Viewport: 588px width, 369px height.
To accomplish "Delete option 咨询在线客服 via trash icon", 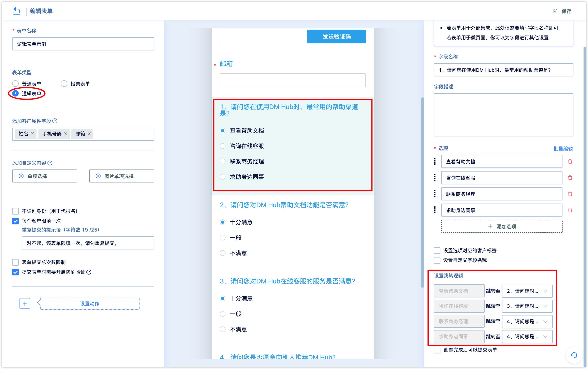I will pos(570,178).
